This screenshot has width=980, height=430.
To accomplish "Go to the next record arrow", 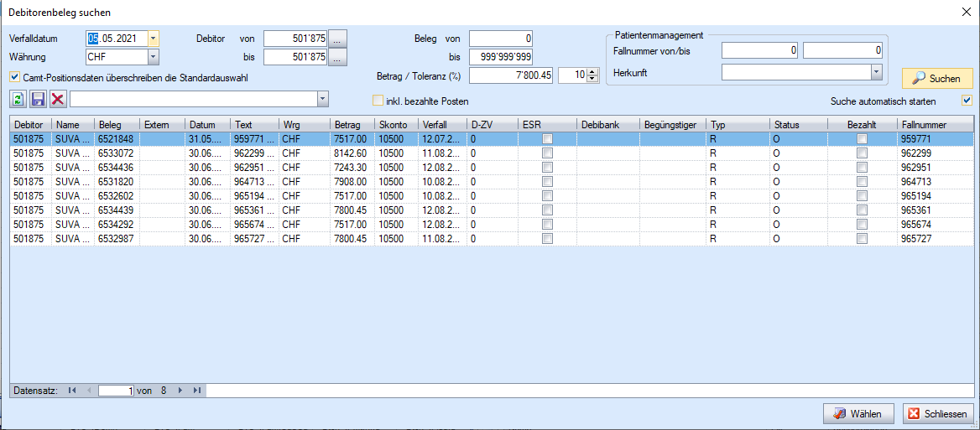I will tap(180, 391).
